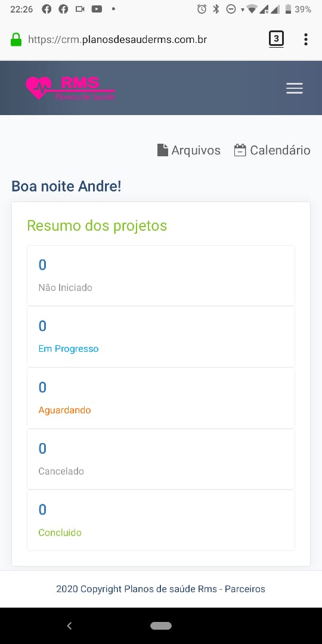The width and height of the screenshot is (322, 644).
Task: Select the crm.planosdesauderms.com.br address bar
Action: [117, 40]
